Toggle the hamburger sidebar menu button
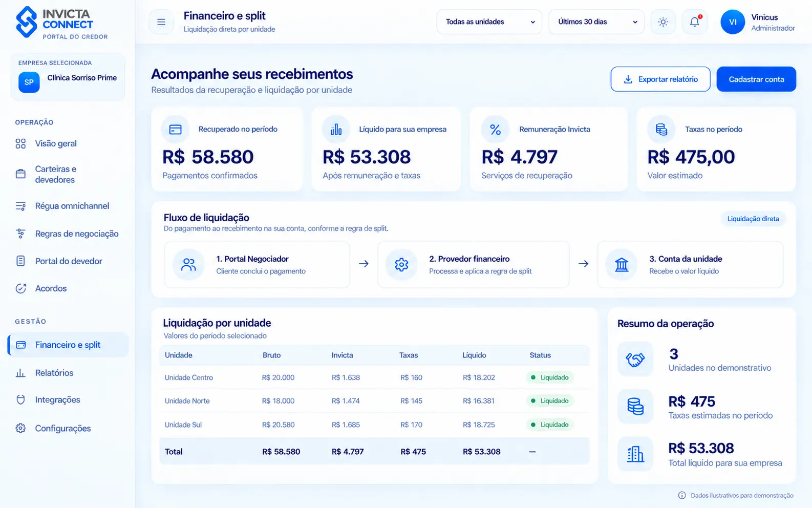This screenshot has height=508, width=812. coord(161,22)
